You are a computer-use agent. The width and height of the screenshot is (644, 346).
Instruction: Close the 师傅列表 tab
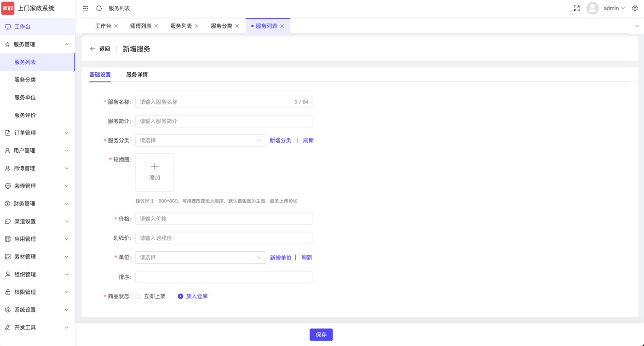[156, 26]
